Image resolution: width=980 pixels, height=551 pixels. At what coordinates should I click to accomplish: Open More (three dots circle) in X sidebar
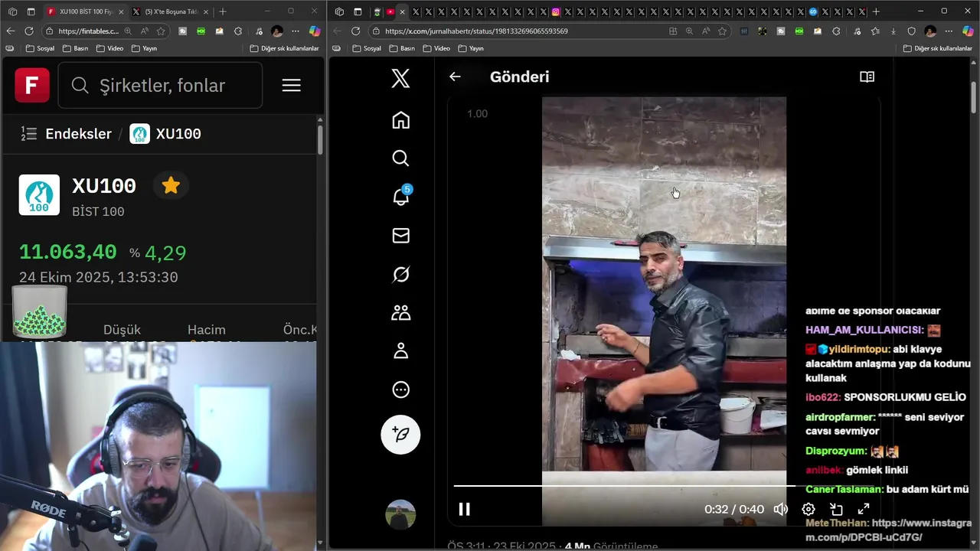coord(400,390)
